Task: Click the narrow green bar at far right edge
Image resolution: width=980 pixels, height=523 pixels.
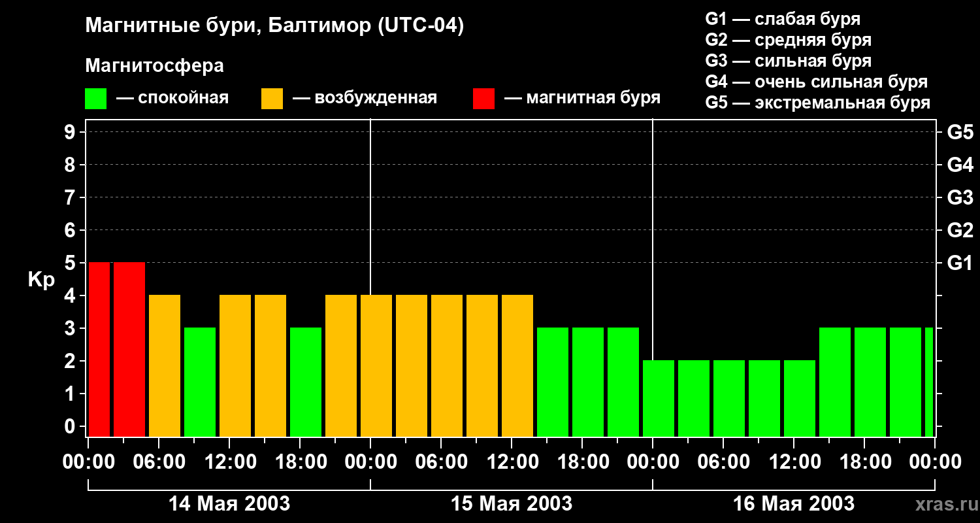Action: coord(929,382)
